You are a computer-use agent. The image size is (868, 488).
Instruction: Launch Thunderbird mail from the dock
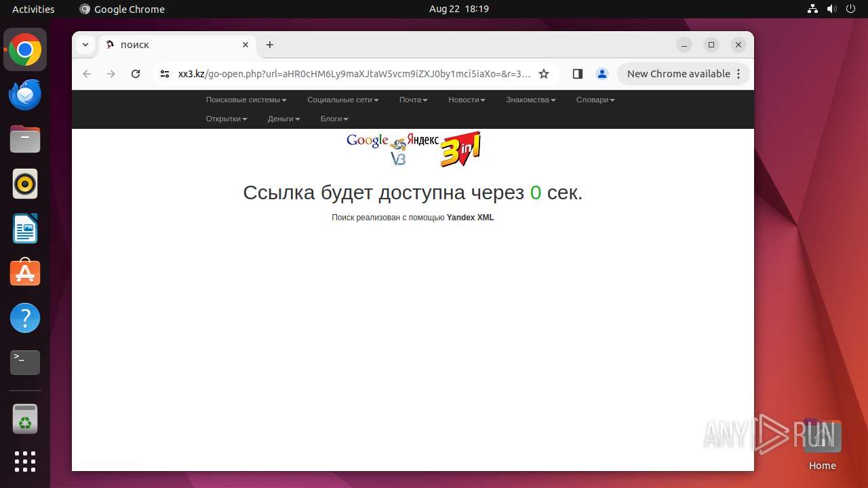click(25, 94)
